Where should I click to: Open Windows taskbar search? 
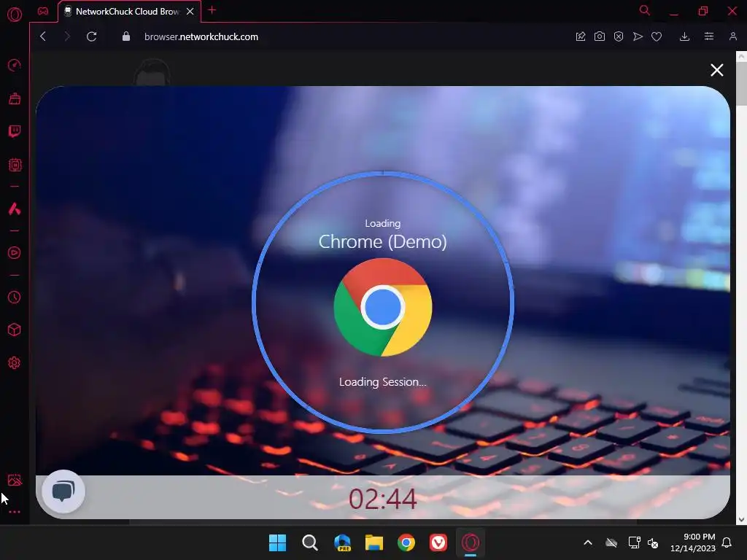(x=309, y=542)
